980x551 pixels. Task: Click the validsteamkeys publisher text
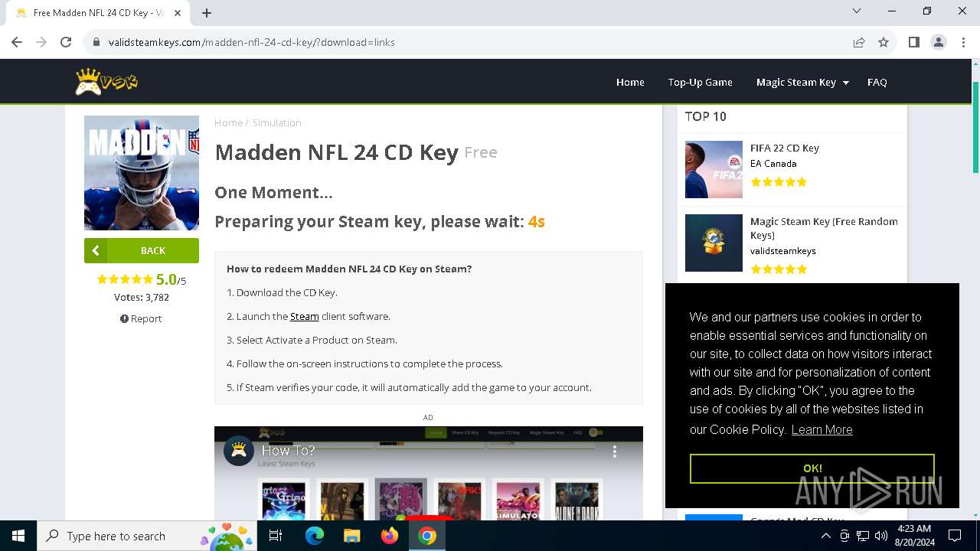click(x=782, y=251)
